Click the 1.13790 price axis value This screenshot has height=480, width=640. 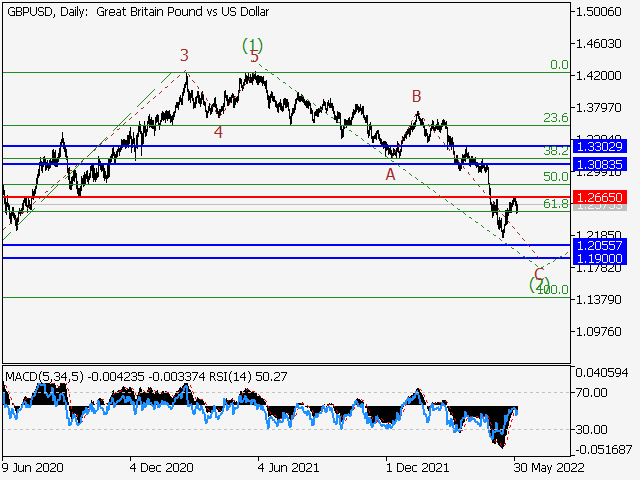598,300
